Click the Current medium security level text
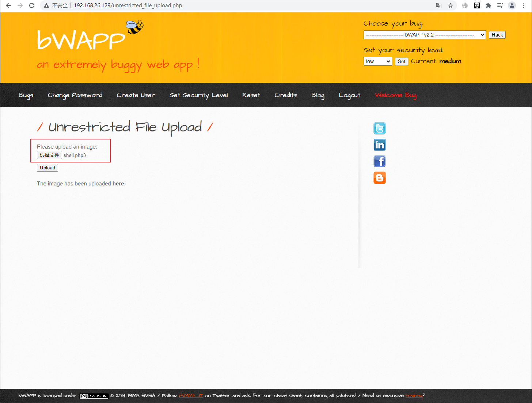532x403 pixels. coord(436,61)
